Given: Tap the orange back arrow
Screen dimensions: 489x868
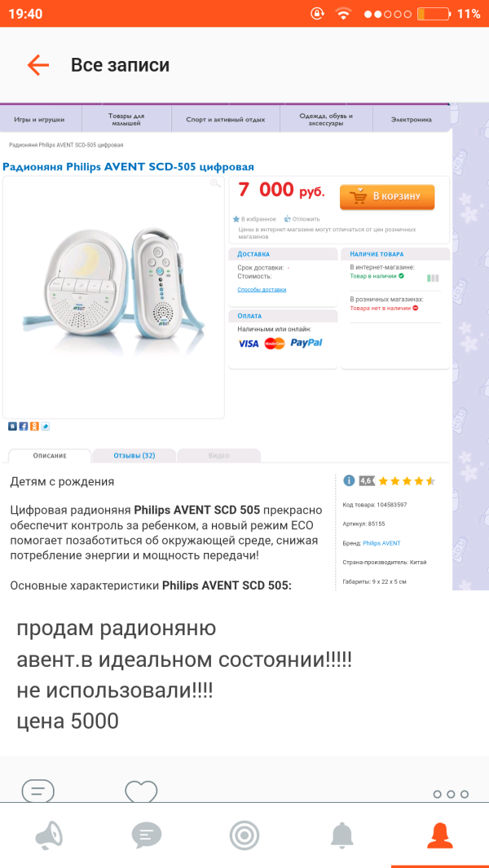Looking at the screenshot, I should (38, 65).
